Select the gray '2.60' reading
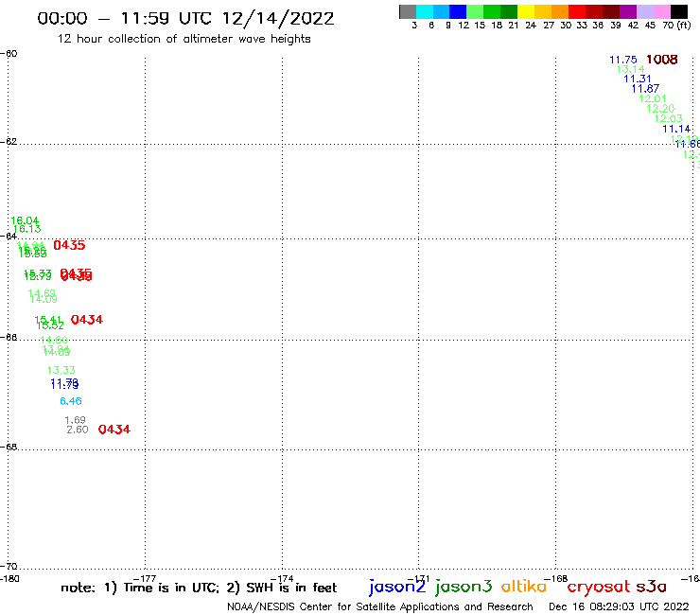Image resolution: width=700 pixels, height=615 pixels. [x=78, y=430]
